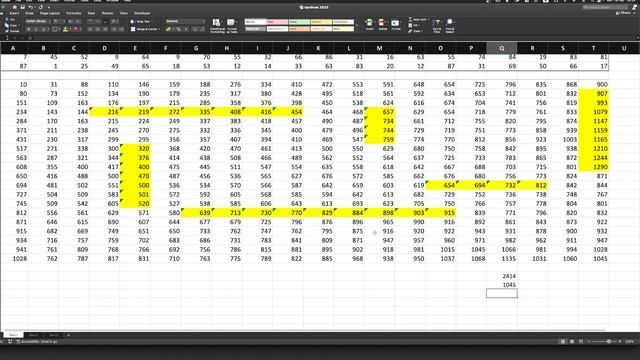Expand the cell styles gallery arrow
This screenshot has height=360, width=640.
click(x=357, y=26)
